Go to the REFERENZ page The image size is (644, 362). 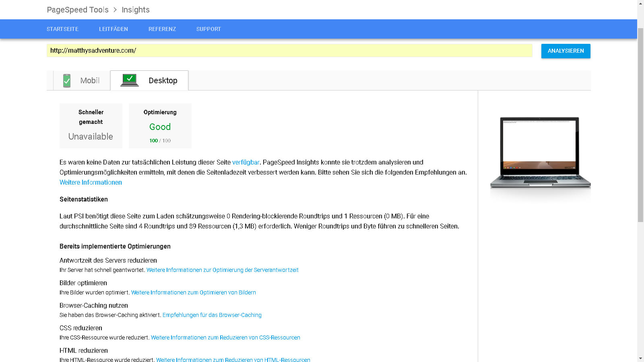pyautogui.click(x=162, y=29)
